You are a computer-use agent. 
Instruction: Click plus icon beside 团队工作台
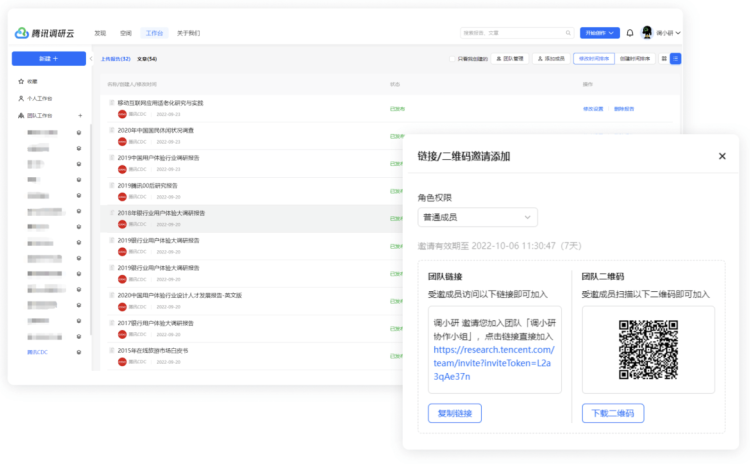[x=80, y=116]
